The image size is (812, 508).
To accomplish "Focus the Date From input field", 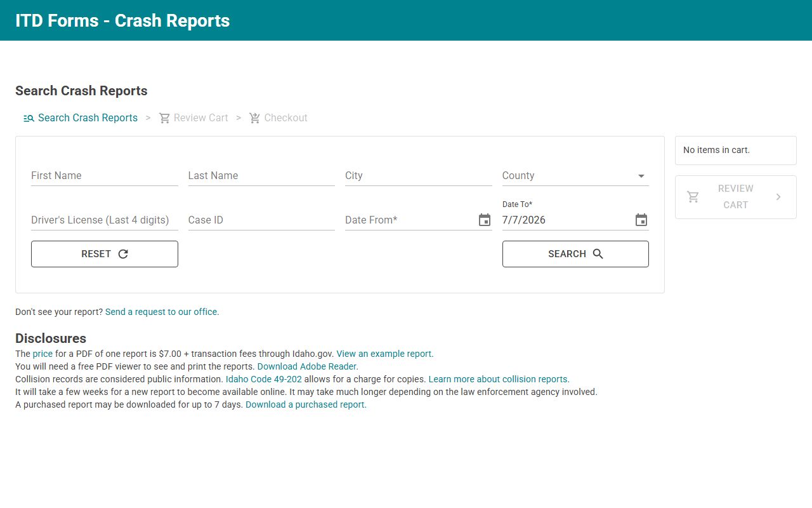I will click(x=409, y=220).
